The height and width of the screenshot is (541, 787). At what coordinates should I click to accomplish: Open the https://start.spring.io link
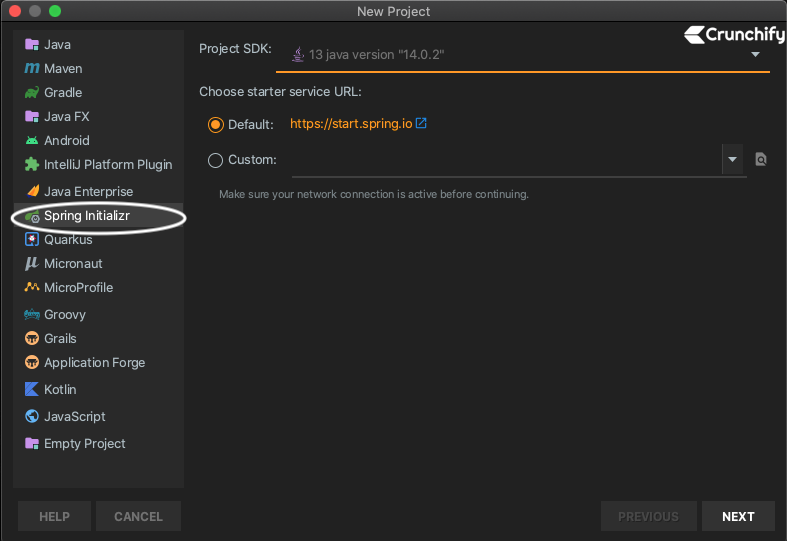click(351, 123)
